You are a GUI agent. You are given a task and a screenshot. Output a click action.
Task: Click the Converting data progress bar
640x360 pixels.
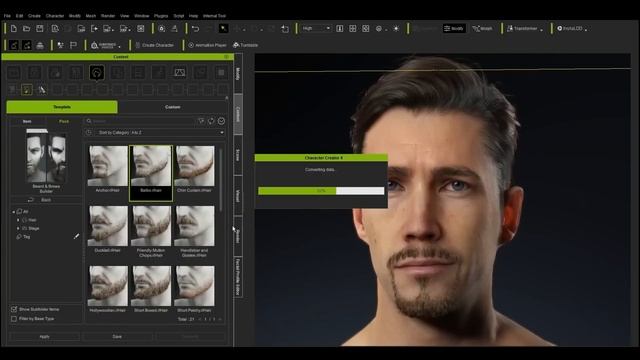[x=321, y=191]
